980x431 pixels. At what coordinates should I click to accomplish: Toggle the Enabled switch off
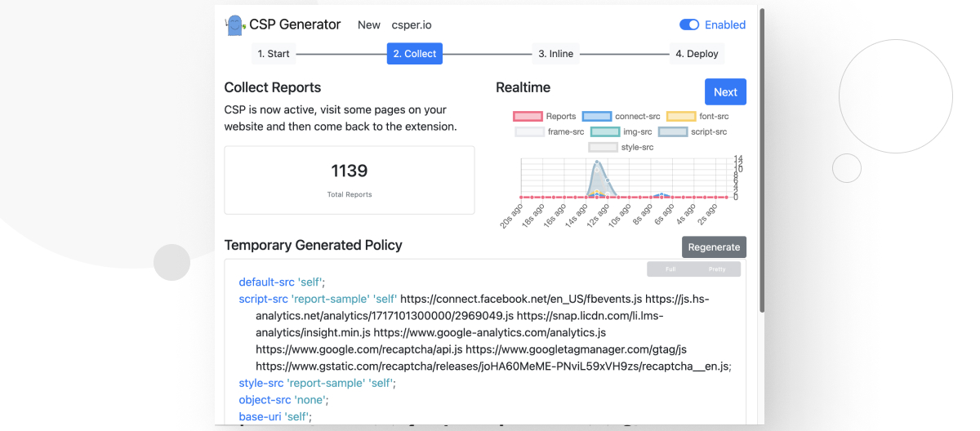(x=689, y=24)
